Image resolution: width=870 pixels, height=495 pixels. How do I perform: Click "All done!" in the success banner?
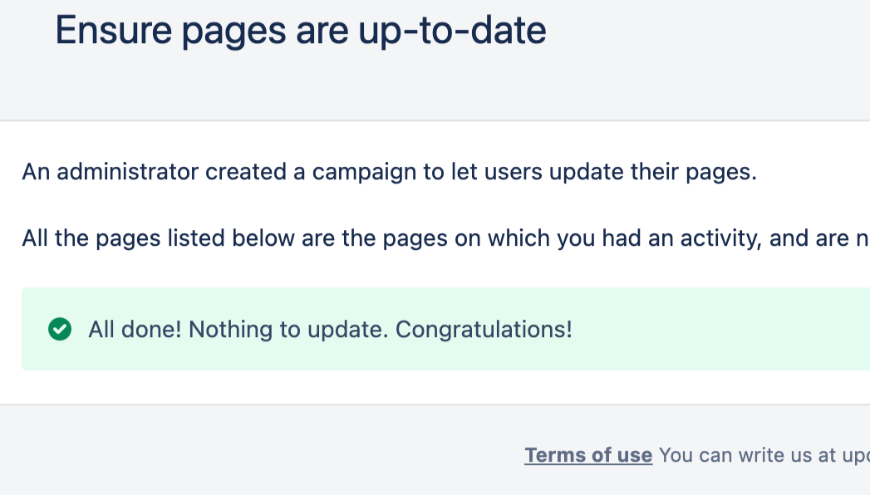coord(133,329)
